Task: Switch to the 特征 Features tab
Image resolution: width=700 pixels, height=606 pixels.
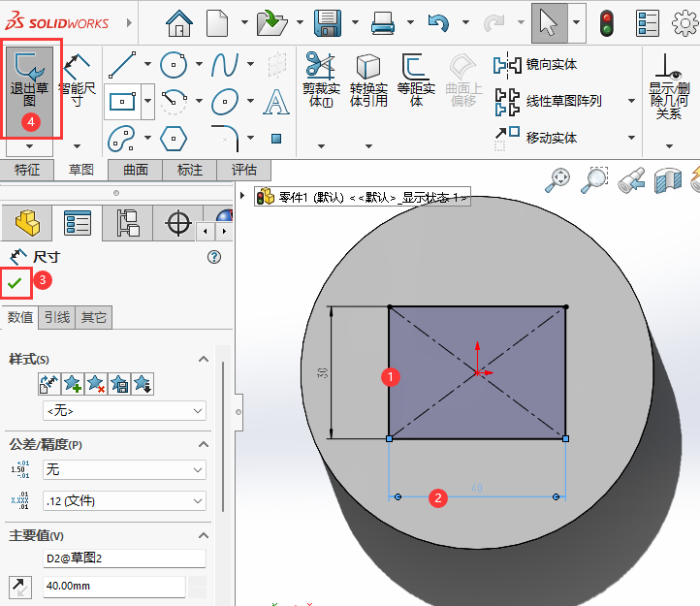Action: (x=27, y=170)
